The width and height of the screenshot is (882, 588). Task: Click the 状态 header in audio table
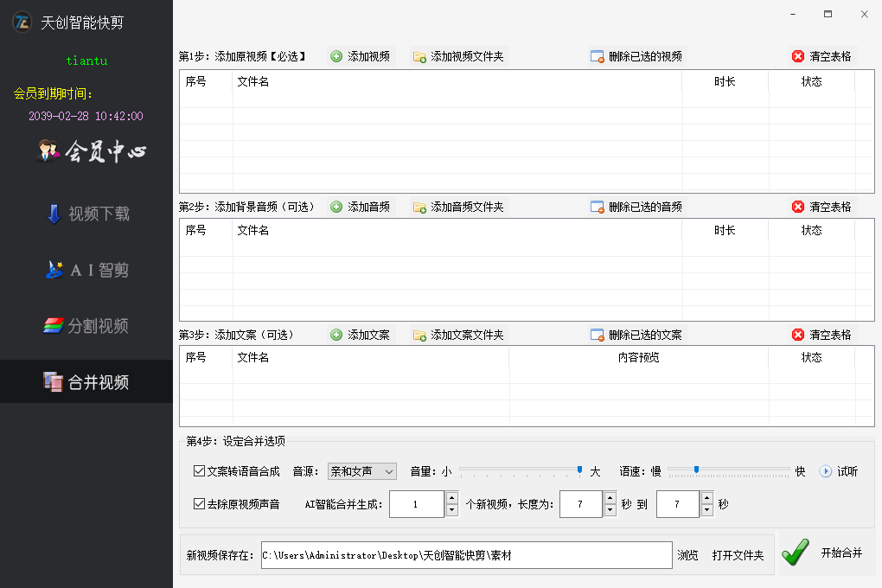point(811,230)
